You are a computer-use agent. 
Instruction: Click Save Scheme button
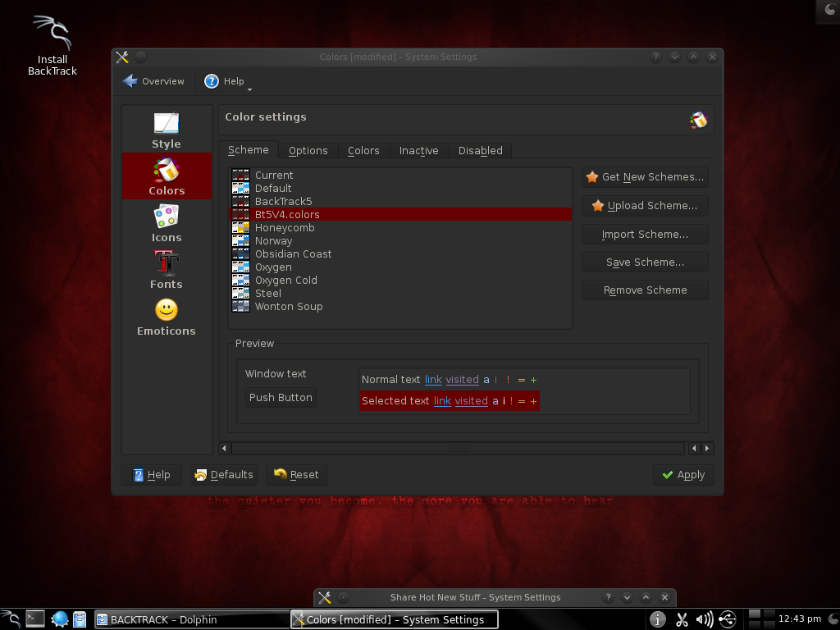[645, 262]
